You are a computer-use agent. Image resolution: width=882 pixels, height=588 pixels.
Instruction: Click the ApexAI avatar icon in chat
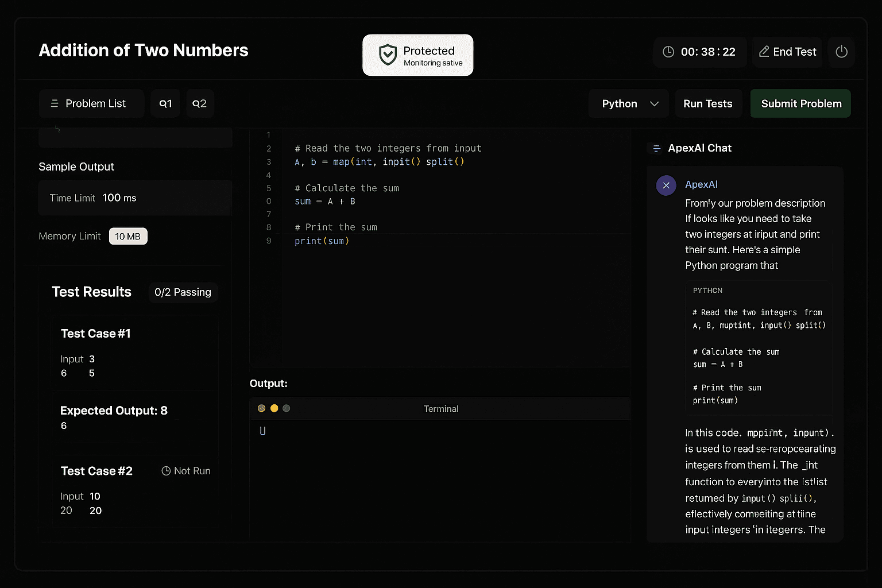pos(666,185)
